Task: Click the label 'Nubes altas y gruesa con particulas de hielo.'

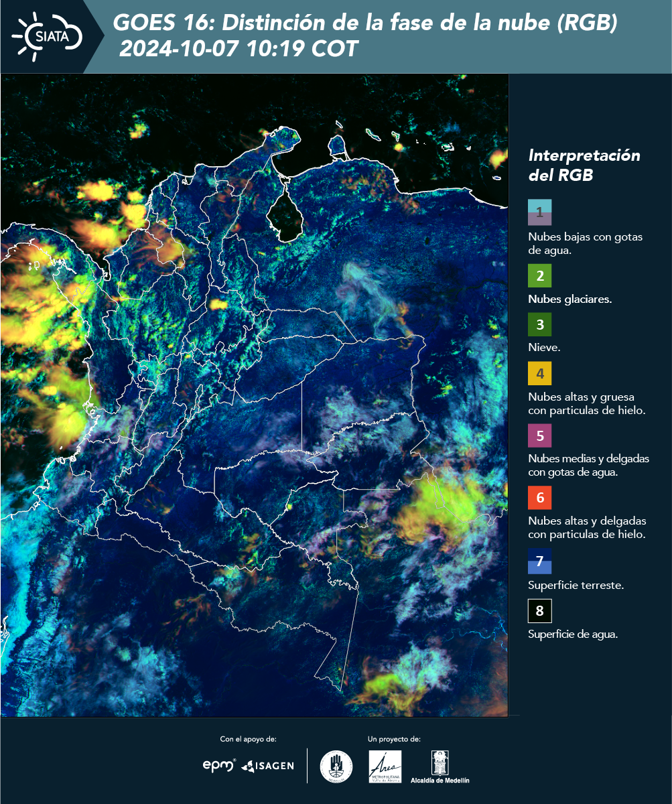Action: [586, 403]
